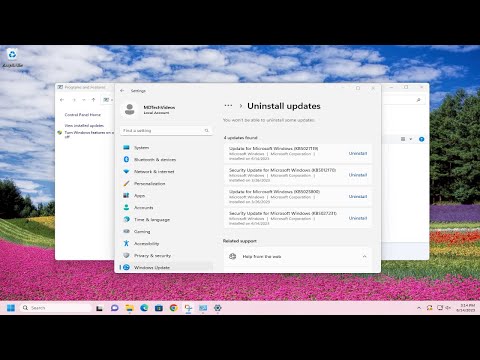Switch to Settings gear on the taskbar
Screen dimensions: 480x360
click(218, 308)
